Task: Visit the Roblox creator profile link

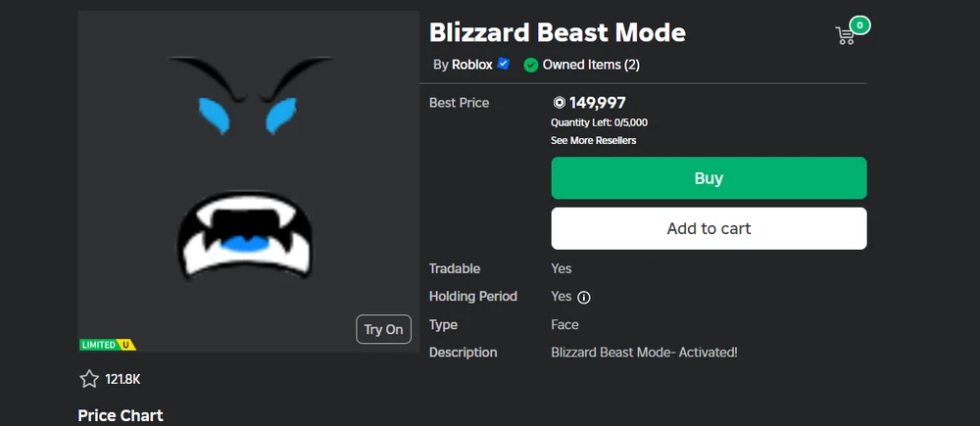Action: [x=472, y=65]
